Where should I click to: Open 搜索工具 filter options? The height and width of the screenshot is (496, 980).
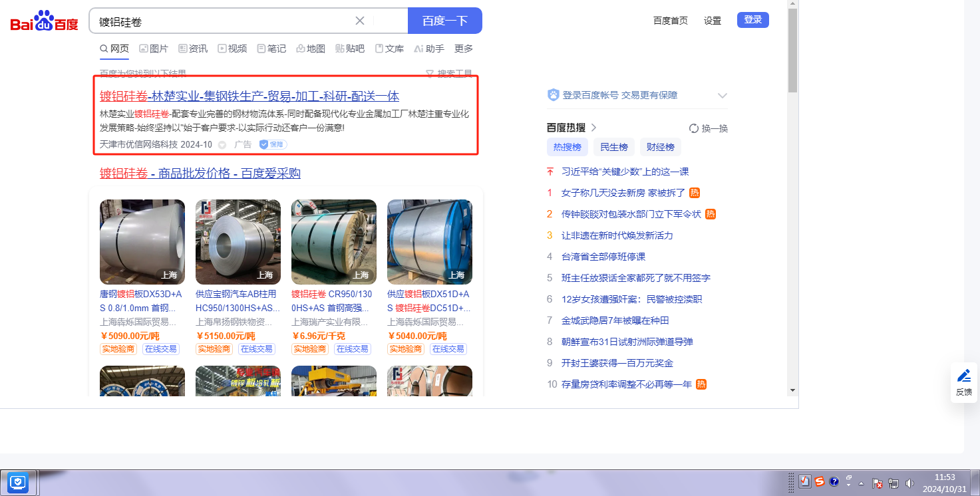click(449, 73)
